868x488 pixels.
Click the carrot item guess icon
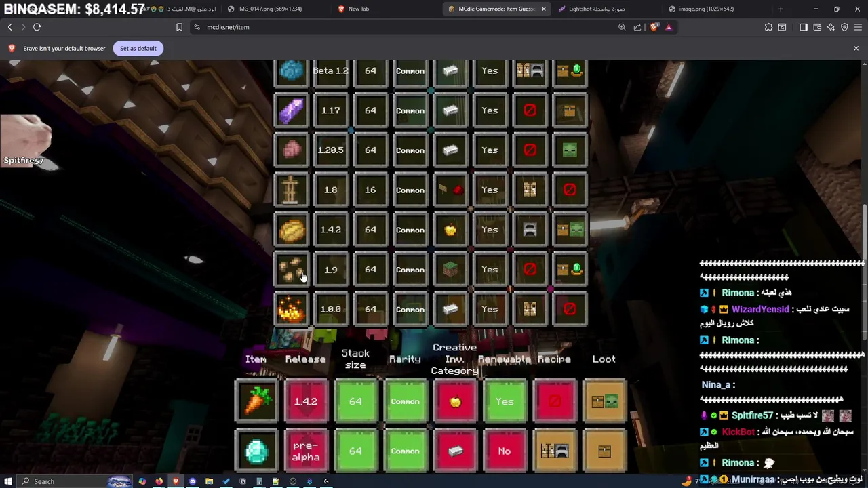point(256,401)
